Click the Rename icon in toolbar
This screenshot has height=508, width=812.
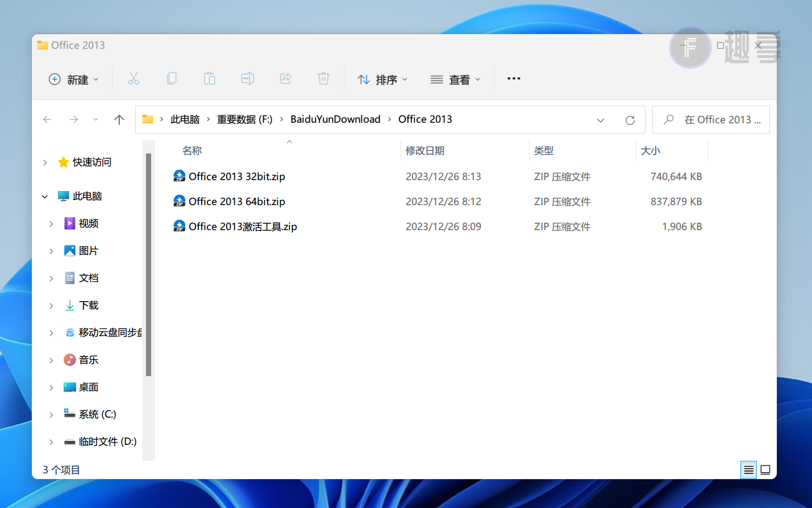coord(248,79)
